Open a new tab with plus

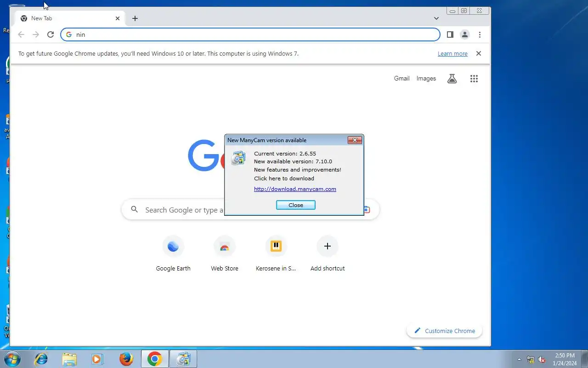[135, 18]
